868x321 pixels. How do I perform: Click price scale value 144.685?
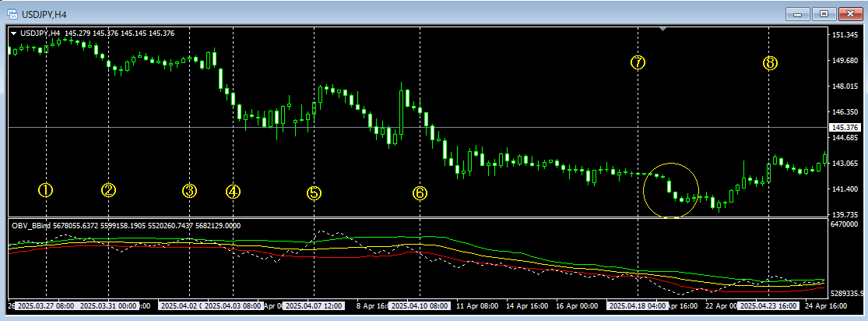click(x=845, y=138)
